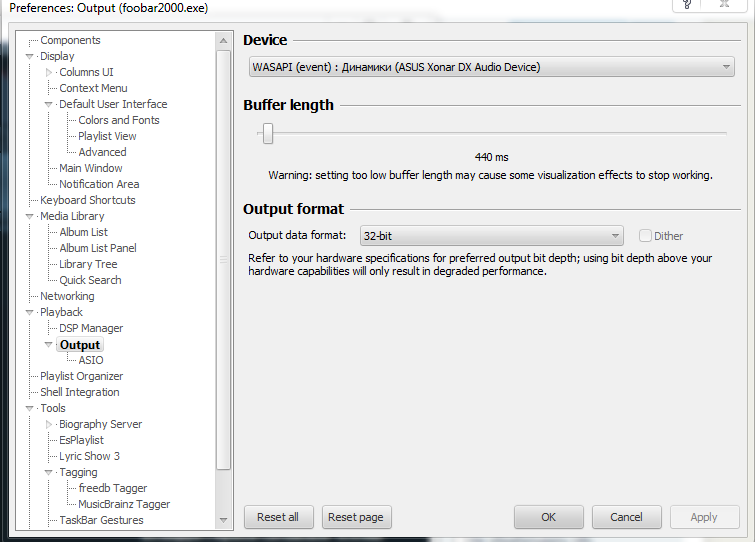Select Display in the preferences tree
The height and width of the screenshot is (542, 755).
tap(57, 56)
